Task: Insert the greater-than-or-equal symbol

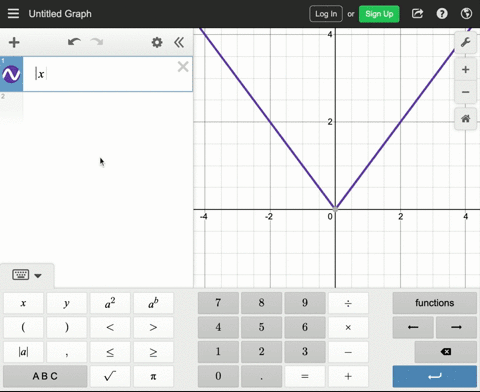Action: pyautogui.click(x=153, y=352)
